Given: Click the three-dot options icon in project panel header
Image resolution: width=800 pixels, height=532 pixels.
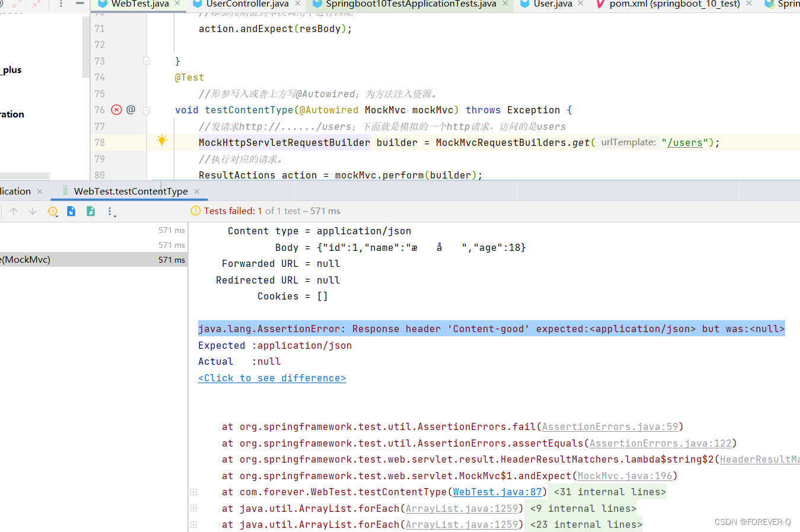Looking at the screenshot, I should pyautogui.click(x=60, y=4).
